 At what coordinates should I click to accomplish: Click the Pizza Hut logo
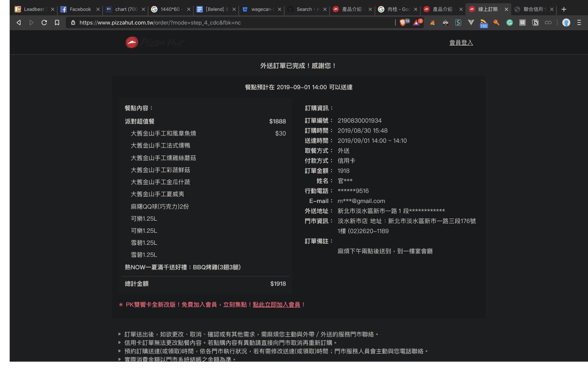pos(154,42)
